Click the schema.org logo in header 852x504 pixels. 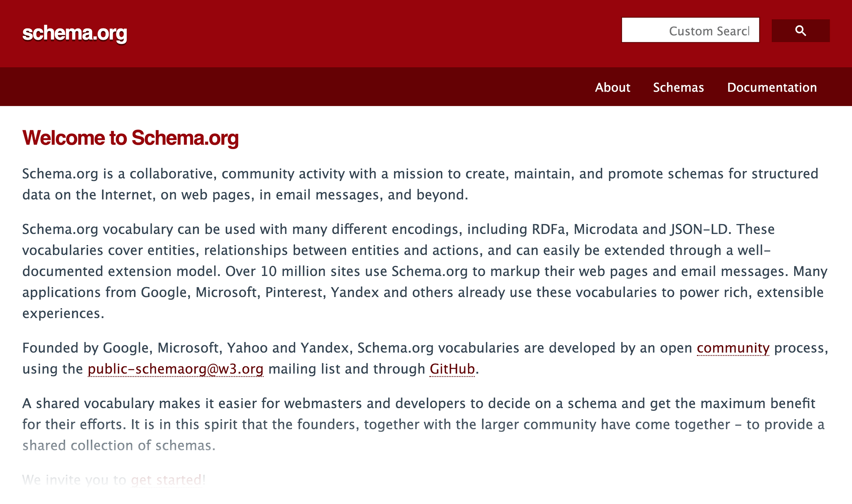pos(75,33)
